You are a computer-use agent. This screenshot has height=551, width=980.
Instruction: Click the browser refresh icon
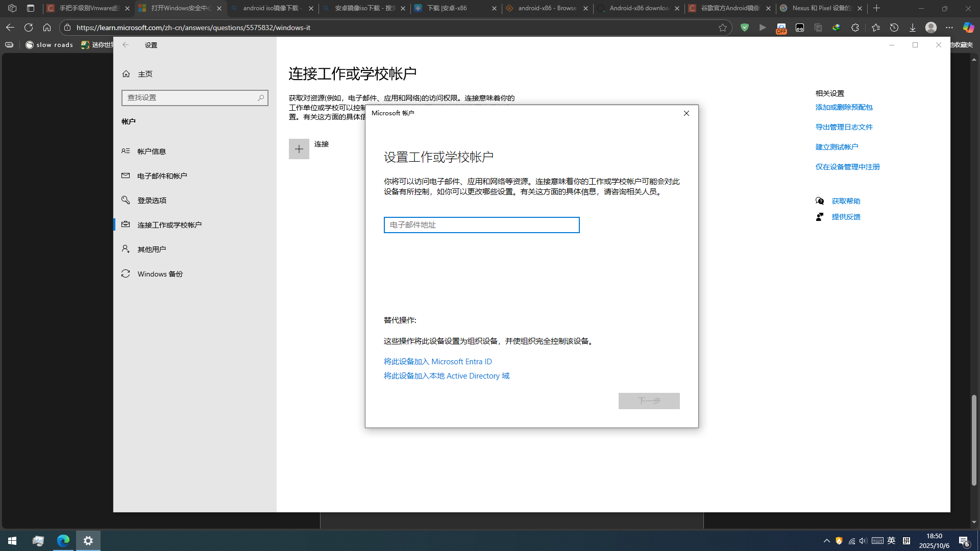(x=29, y=28)
